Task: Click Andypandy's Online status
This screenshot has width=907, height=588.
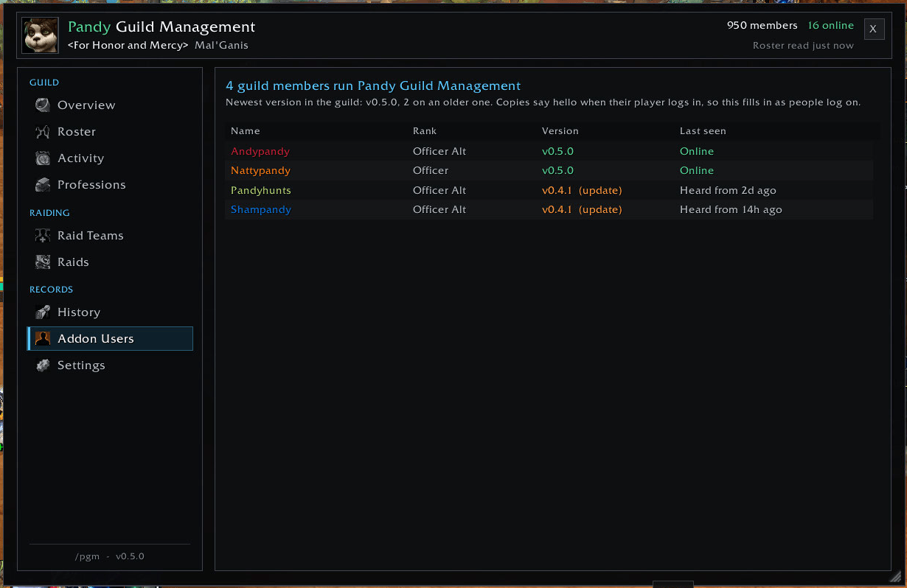Action: coord(697,151)
